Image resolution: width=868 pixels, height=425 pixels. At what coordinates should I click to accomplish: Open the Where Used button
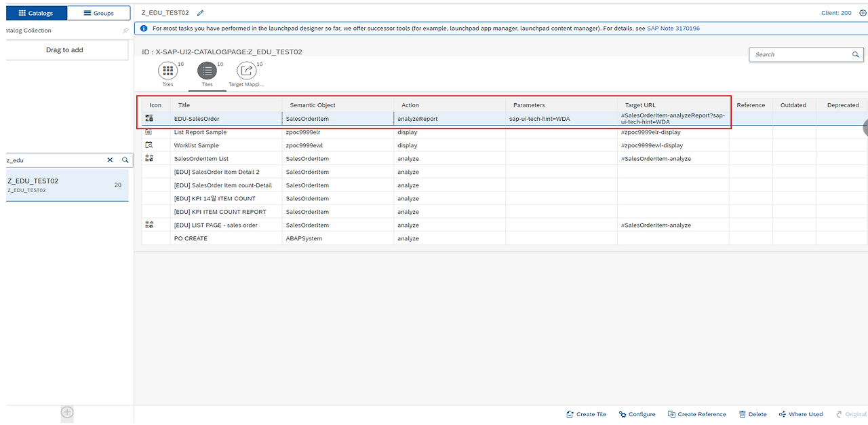point(801,414)
